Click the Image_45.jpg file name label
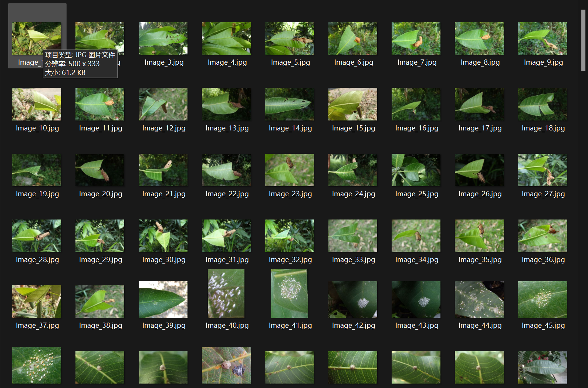The image size is (588, 388). 543,326
